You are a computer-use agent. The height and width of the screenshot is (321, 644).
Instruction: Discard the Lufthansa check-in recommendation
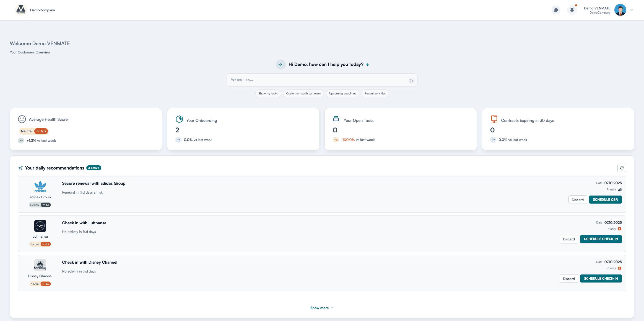tap(569, 239)
